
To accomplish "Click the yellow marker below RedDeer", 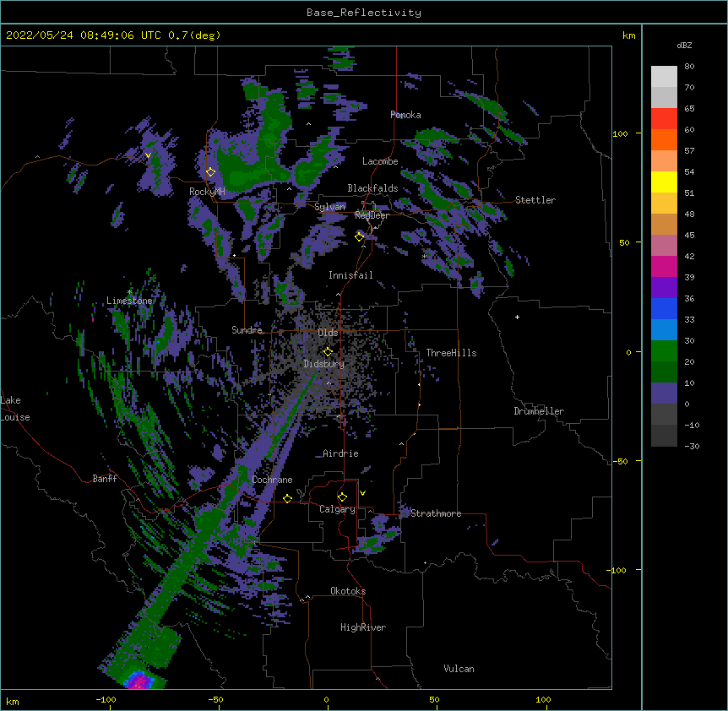I will point(359,236).
